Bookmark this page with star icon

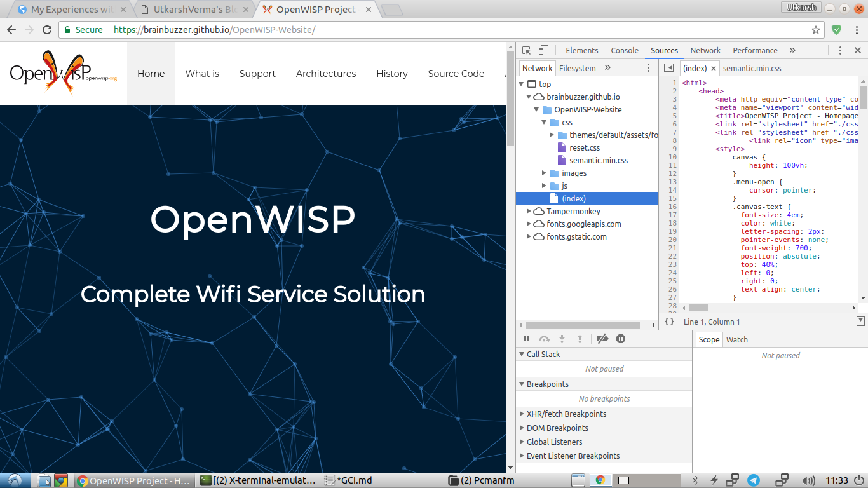click(x=816, y=30)
